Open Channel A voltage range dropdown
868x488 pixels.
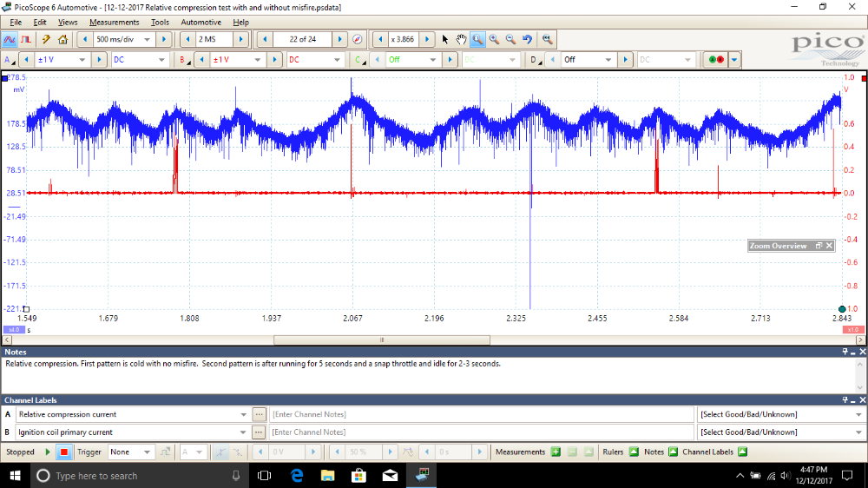(x=82, y=60)
